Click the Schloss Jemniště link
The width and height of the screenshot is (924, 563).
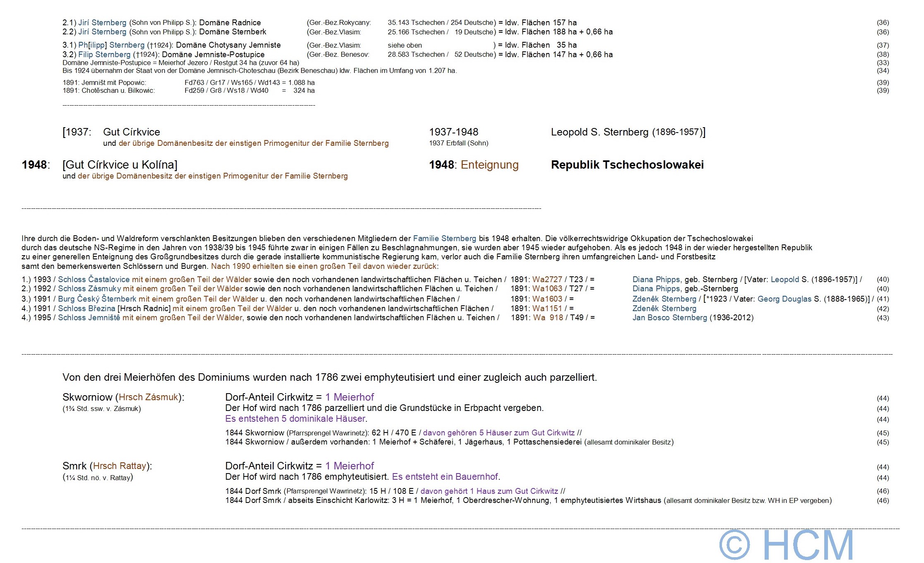click(89, 318)
